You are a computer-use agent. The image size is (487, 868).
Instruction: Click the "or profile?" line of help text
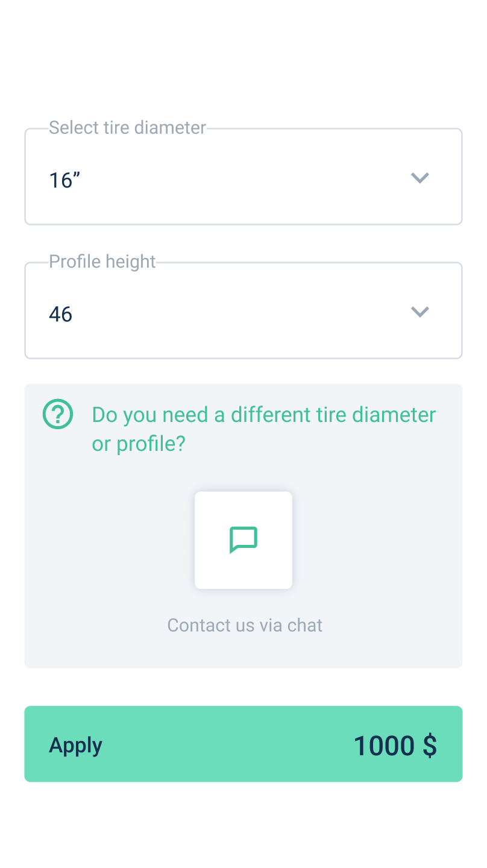click(x=139, y=444)
